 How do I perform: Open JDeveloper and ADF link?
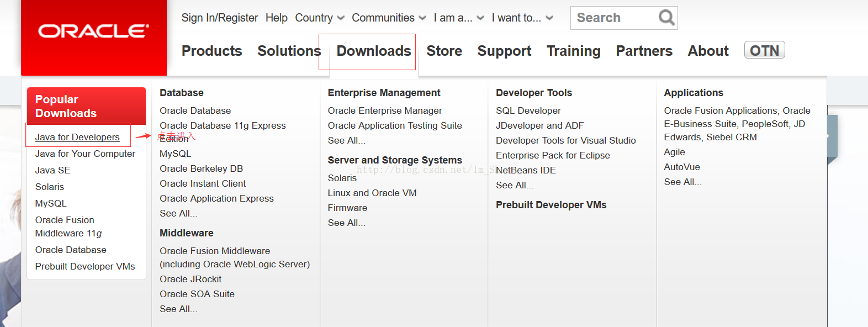pos(539,125)
